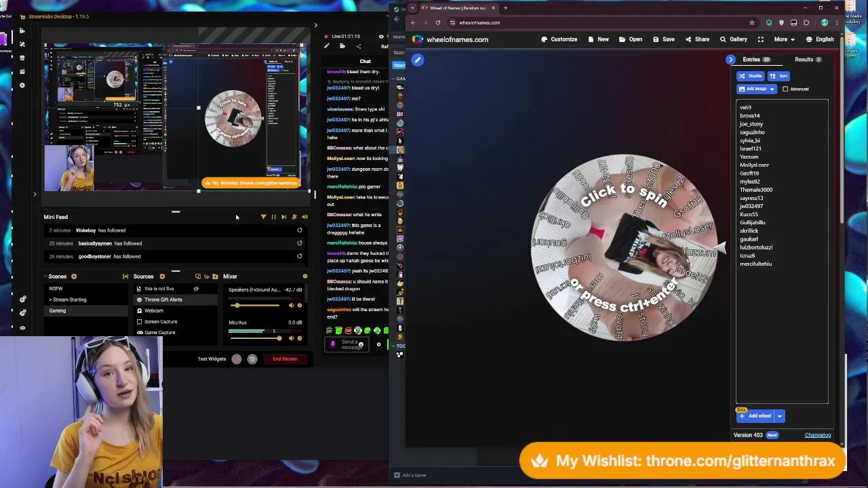Click the Mini Feed volume speaker icon
The height and width of the screenshot is (488, 868).
point(304,217)
